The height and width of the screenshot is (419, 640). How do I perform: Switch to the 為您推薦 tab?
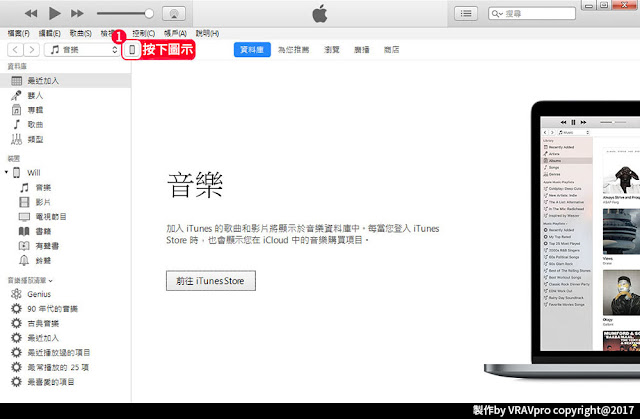click(x=293, y=50)
